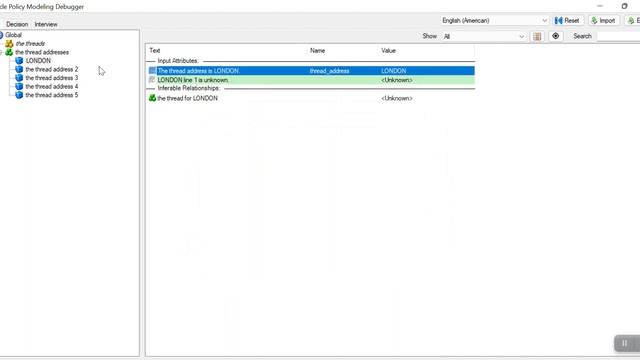The image size is (640, 360).
Task: Select thread address 3 cube icon
Action: [x=19, y=78]
